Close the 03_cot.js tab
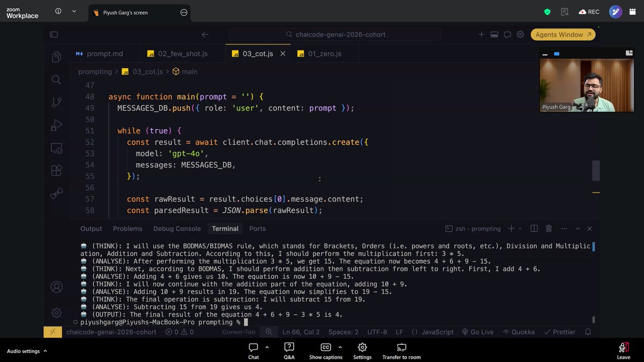This screenshot has height=362, width=644. [x=283, y=54]
